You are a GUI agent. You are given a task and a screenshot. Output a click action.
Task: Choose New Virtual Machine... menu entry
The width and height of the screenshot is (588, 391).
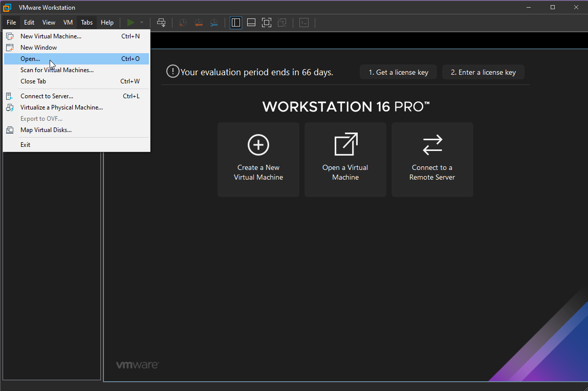(x=51, y=36)
